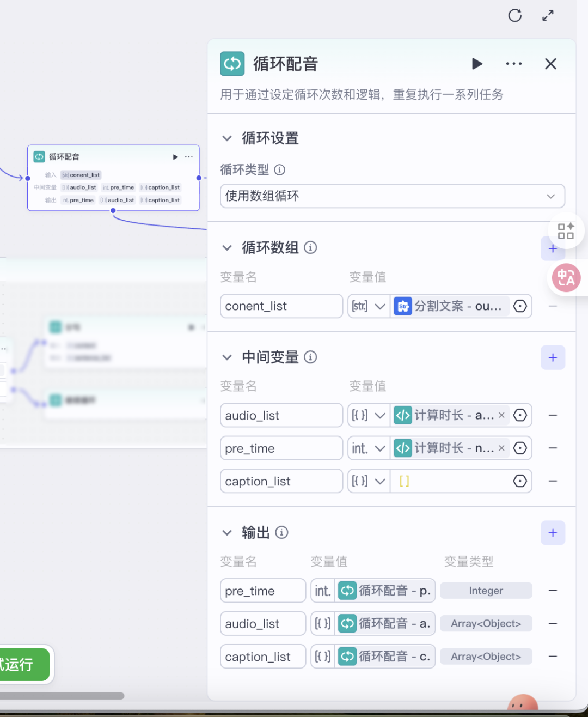Collapse the 输出 section
588x717 pixels.
[227, 533]
